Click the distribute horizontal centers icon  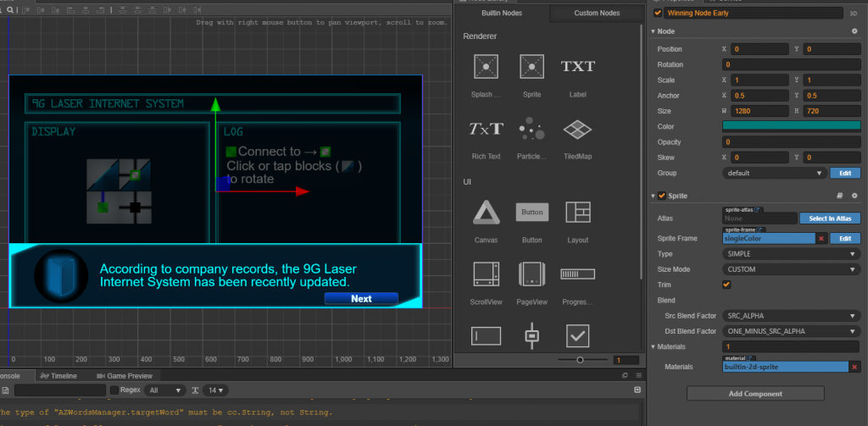pos(182,10)
